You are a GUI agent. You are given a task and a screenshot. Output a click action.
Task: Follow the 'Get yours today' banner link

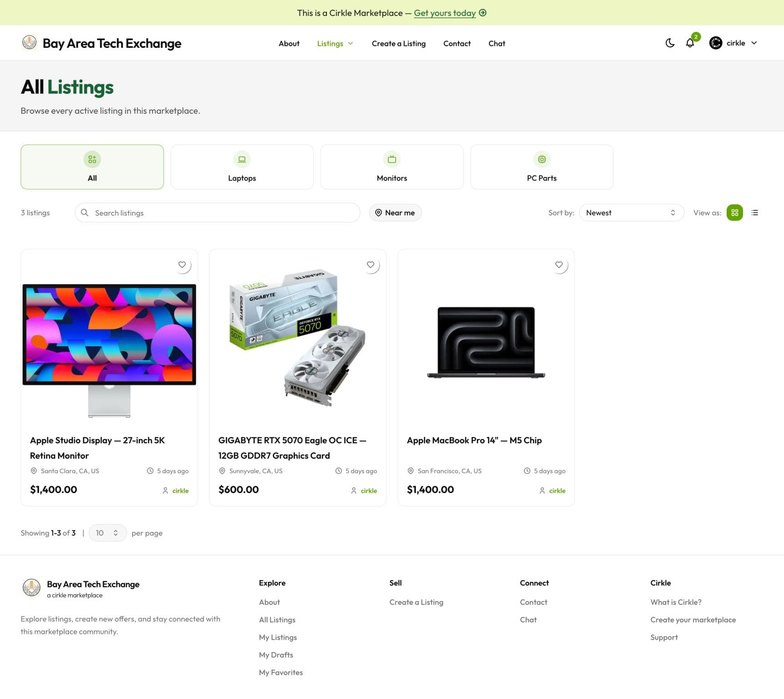coord(444,13)
